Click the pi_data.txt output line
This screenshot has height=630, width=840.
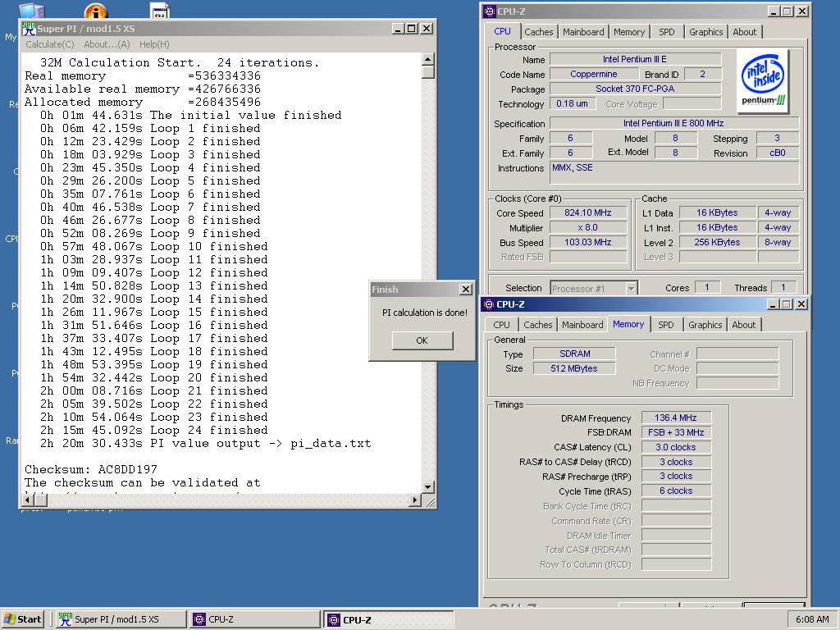click(x=205, y=444)
